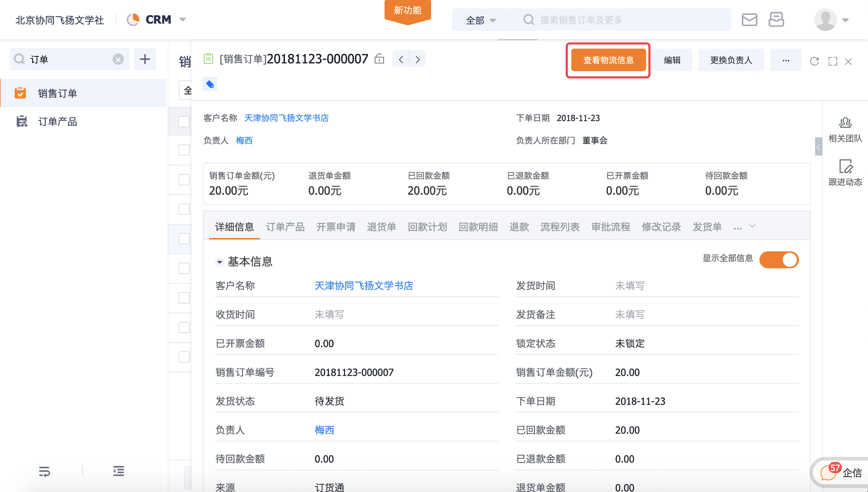
Task: Open the more actions ... button
Action: point(786,60)
